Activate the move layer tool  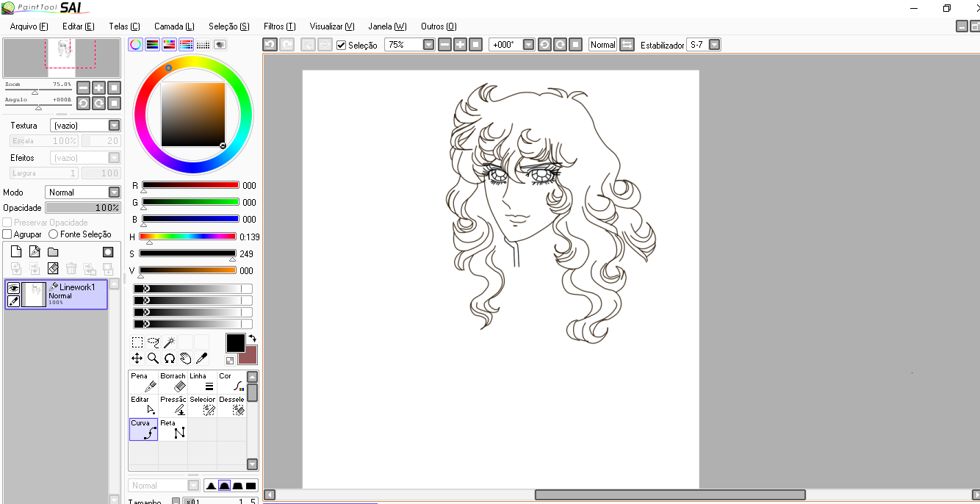coord(137,359)
